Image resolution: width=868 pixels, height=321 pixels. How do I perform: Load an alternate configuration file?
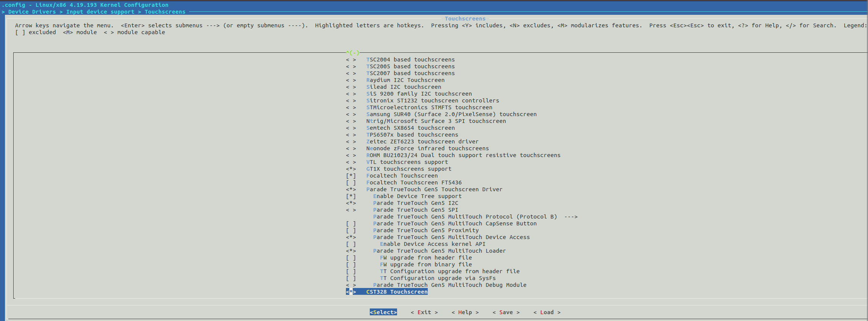(x=547, y=312)
